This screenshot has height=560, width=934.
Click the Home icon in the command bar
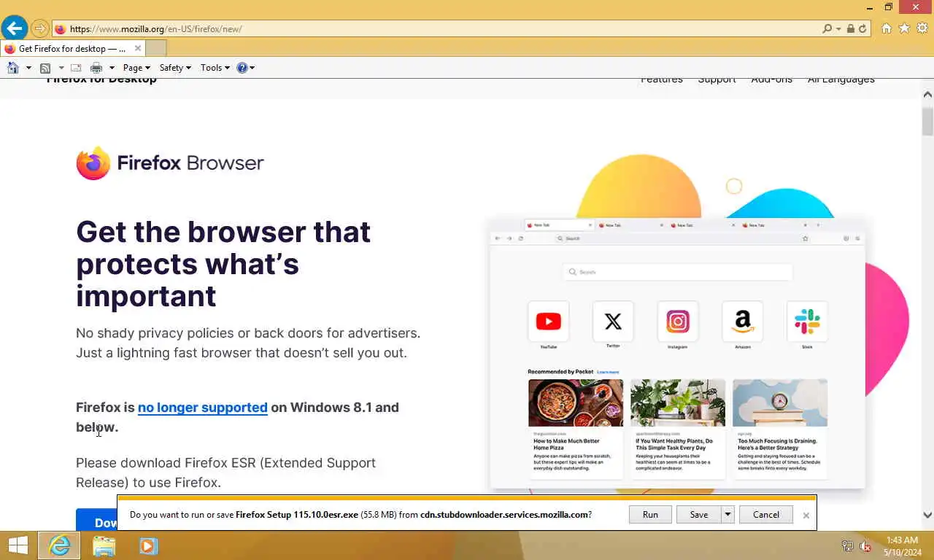tap(12, 68)
